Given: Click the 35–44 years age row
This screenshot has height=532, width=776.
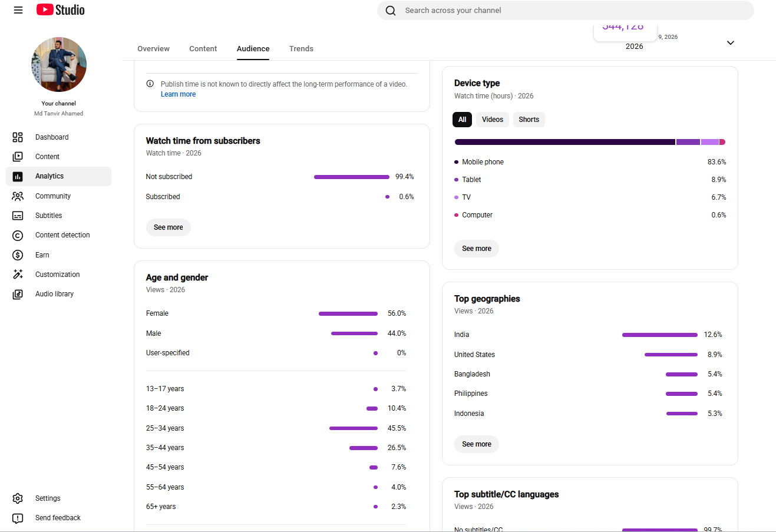Looking at the screenshot, I should click(x=276, y=448).
